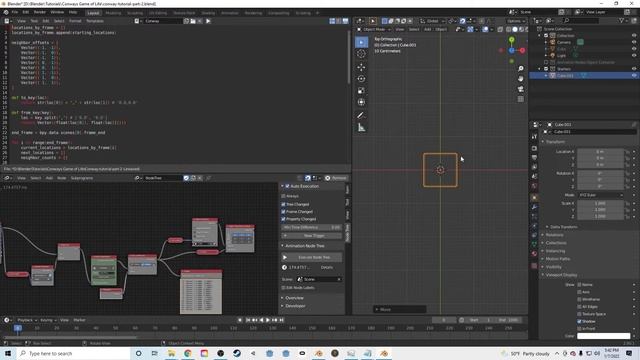The width and height of the screenshot is (640, 360).
Task: Open Playback menu in timeline
Action: [x=27, y=320]
